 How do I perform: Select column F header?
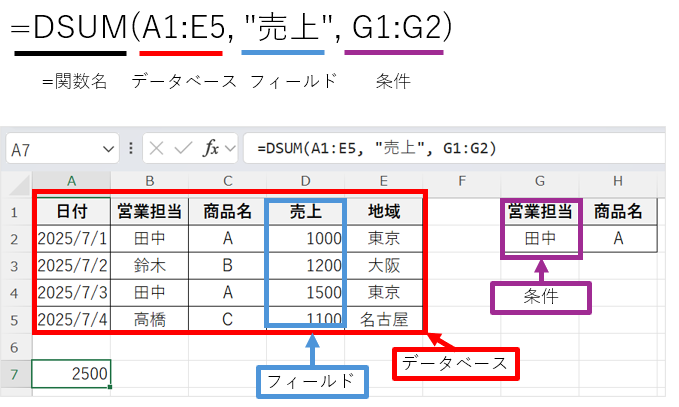[462, 181]
